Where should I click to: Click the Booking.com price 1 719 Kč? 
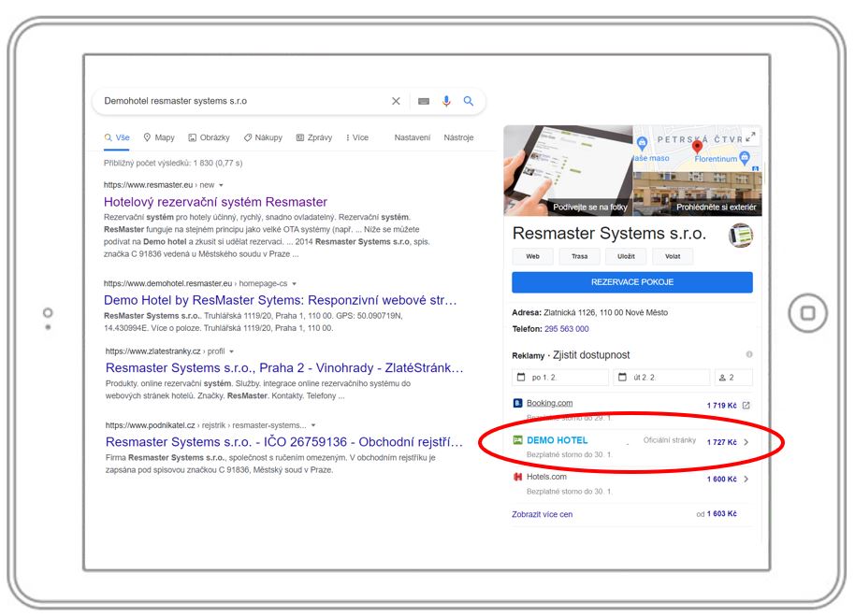[722, 406]
